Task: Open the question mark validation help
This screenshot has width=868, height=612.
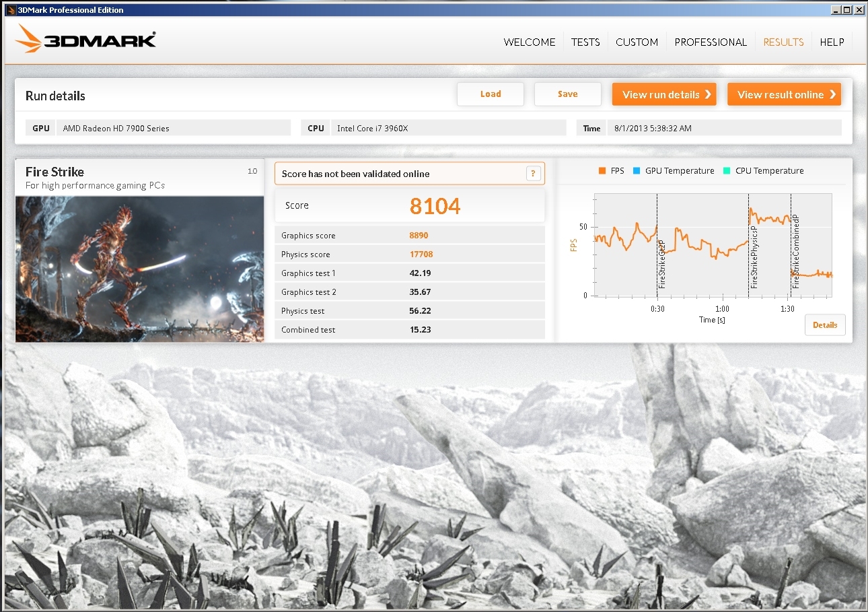Action: pyautogui.click(x=533, y=174)
